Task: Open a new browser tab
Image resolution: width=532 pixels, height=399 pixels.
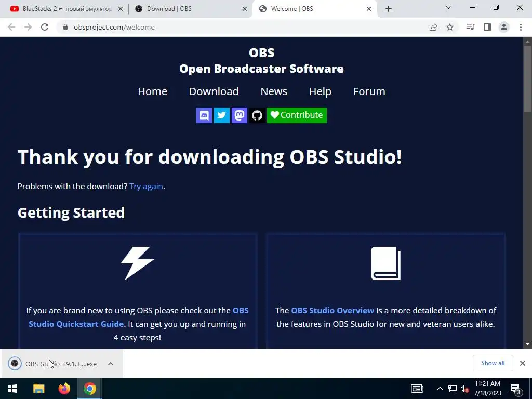Action: click(389, 9)
